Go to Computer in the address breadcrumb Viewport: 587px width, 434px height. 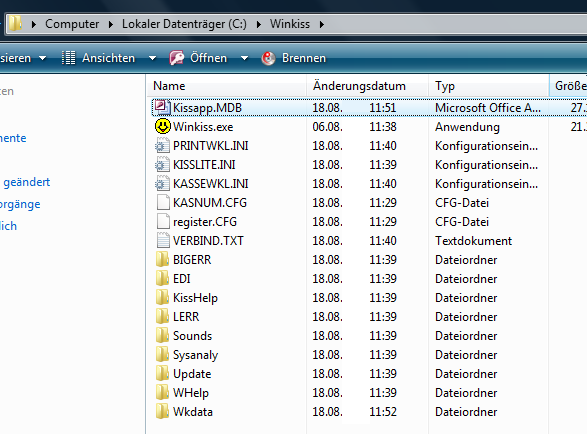pos(72,24)
